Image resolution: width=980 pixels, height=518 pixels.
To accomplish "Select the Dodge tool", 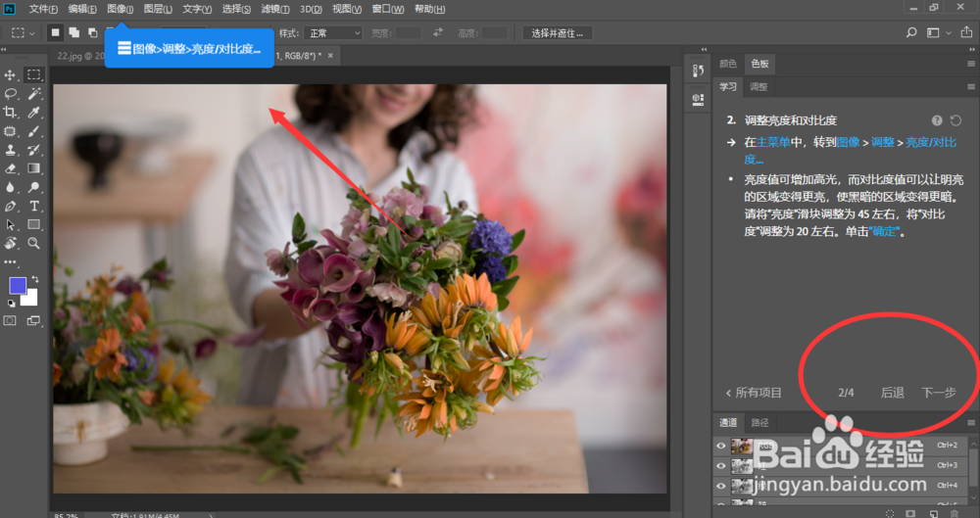I will pos(33,187).
